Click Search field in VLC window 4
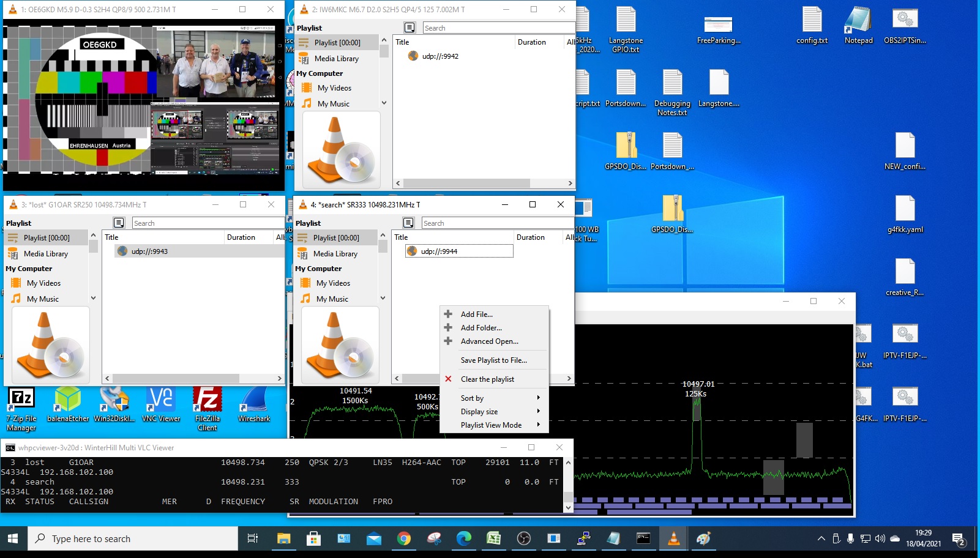 (497, 223)
